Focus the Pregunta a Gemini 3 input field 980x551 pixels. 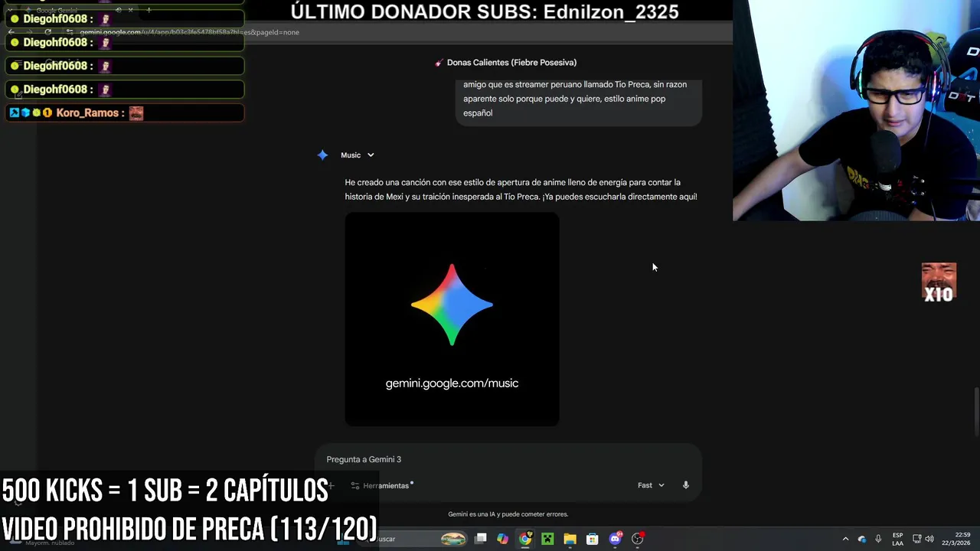point(508,459)
